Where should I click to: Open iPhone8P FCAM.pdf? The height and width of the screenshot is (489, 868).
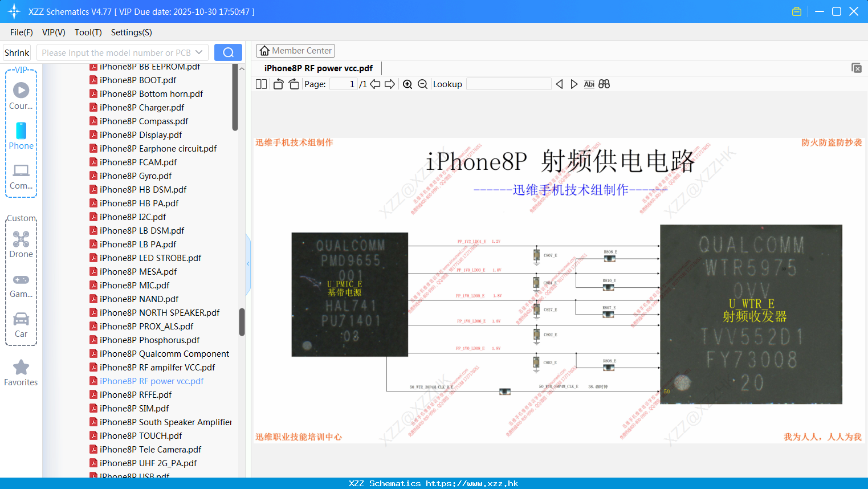click(x=138, y=162)
